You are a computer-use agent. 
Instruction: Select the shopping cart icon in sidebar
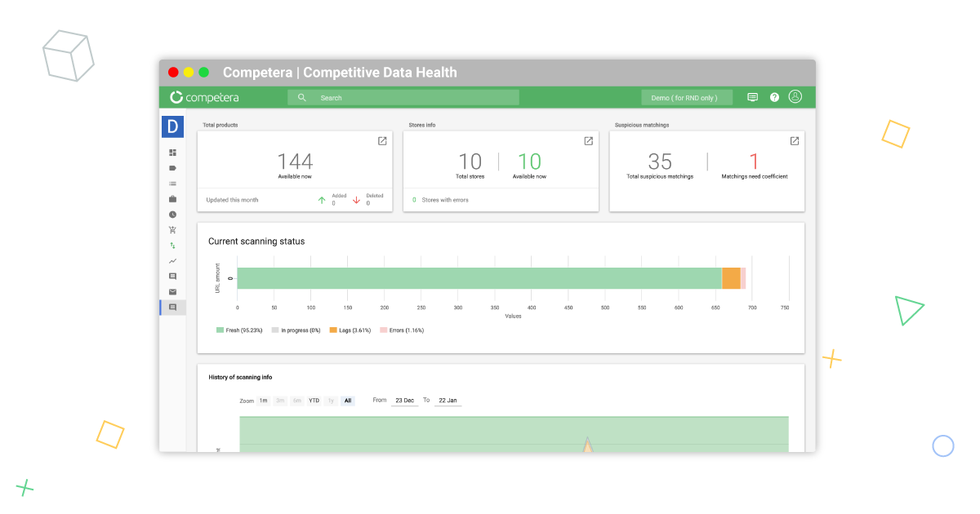172,230
